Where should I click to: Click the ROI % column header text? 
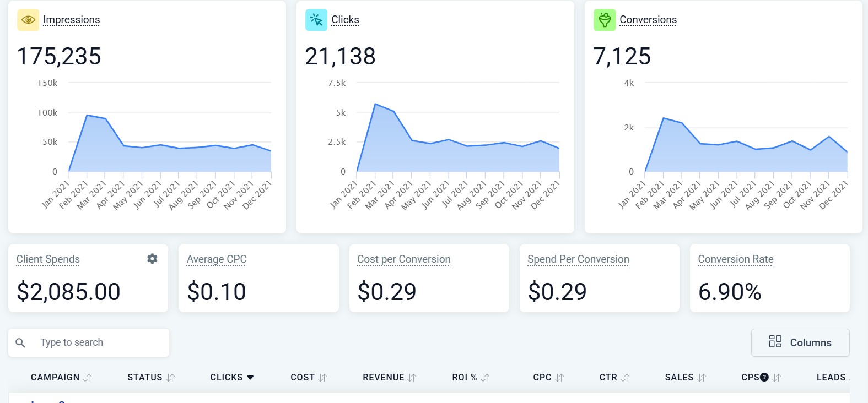coord(465,377)
